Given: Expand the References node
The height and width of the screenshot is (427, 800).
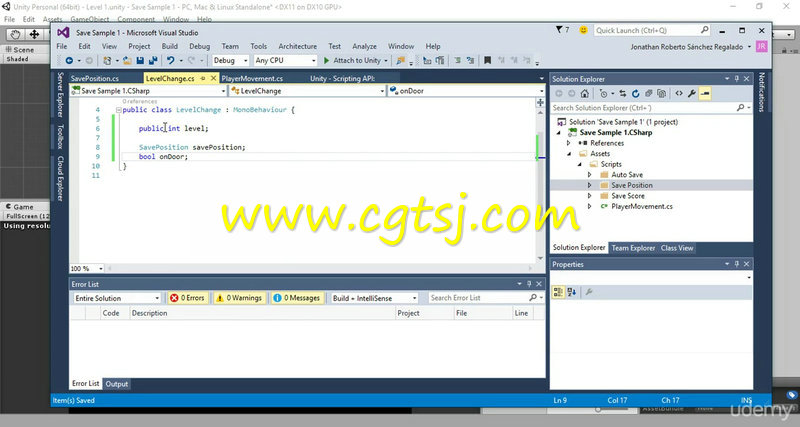Looking at the screenshot, I should 568,143.
